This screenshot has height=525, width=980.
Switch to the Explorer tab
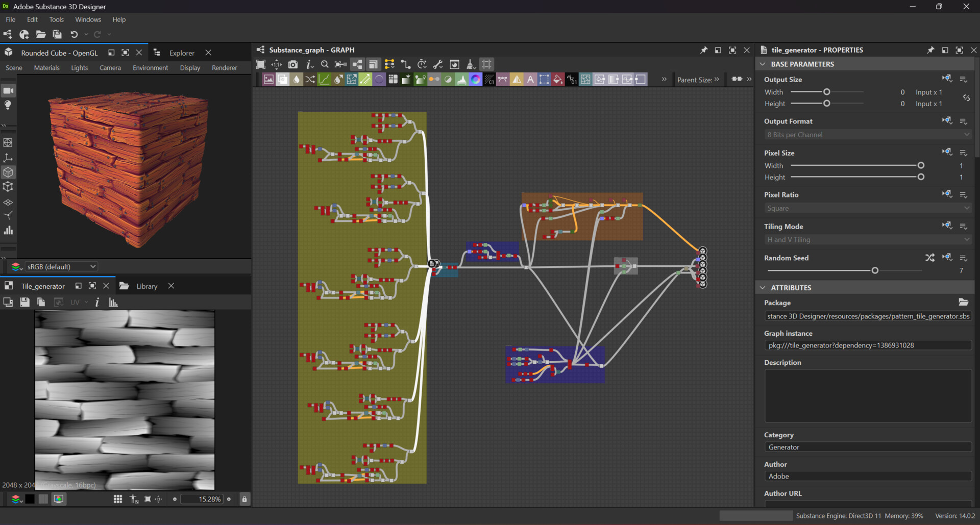tap(182, 53)
